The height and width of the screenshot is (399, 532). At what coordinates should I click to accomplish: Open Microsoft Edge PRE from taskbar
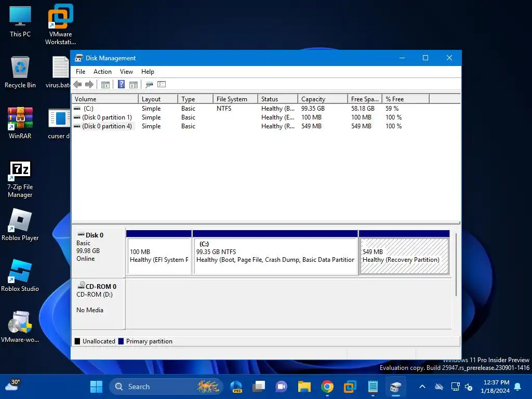point(236,387)
